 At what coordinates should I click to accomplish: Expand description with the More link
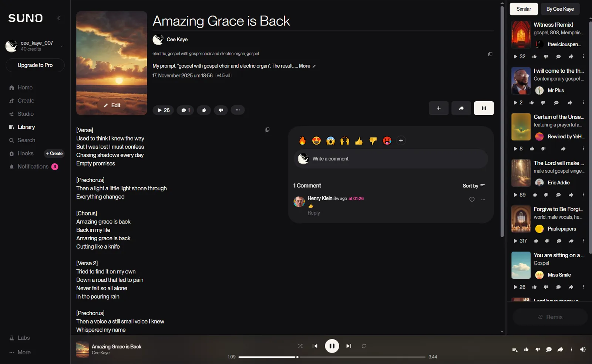click(x=304, y=66)
